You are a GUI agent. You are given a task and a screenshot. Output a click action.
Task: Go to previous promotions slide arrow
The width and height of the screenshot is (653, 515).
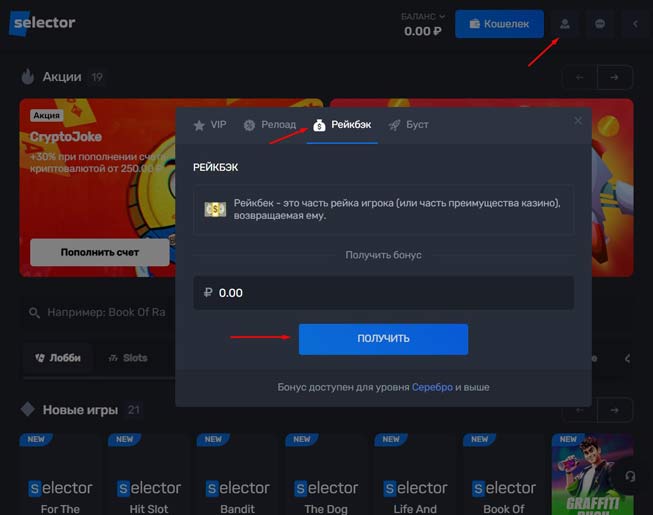[x=579, y=77]
